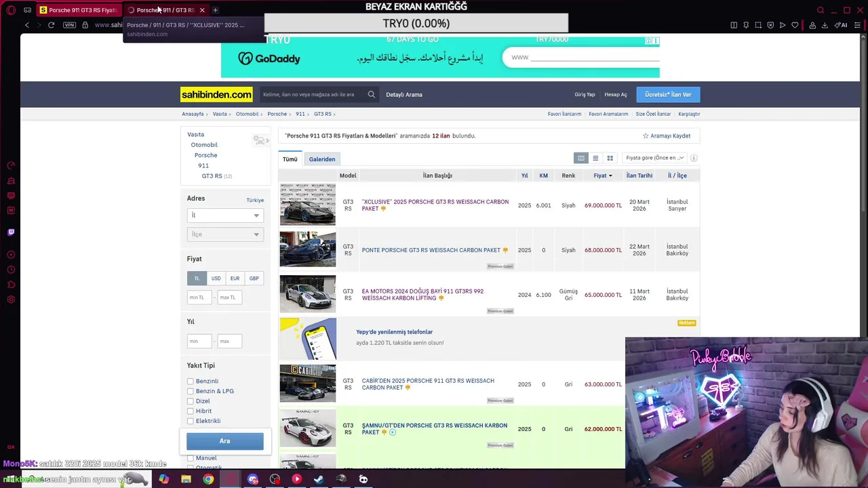868x488 pixels.
Task: Open İl province dropdown
Action: (225, 216)
